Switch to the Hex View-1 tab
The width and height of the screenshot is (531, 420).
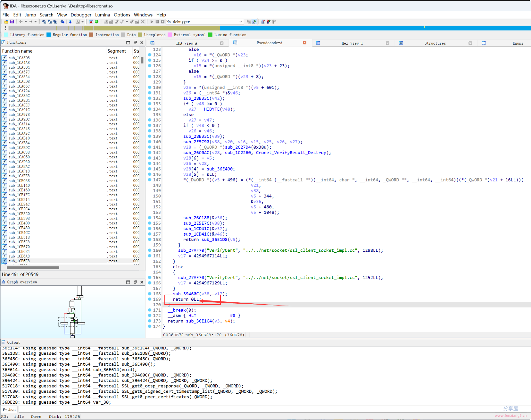pyautogui.click(x=352, y=43)
